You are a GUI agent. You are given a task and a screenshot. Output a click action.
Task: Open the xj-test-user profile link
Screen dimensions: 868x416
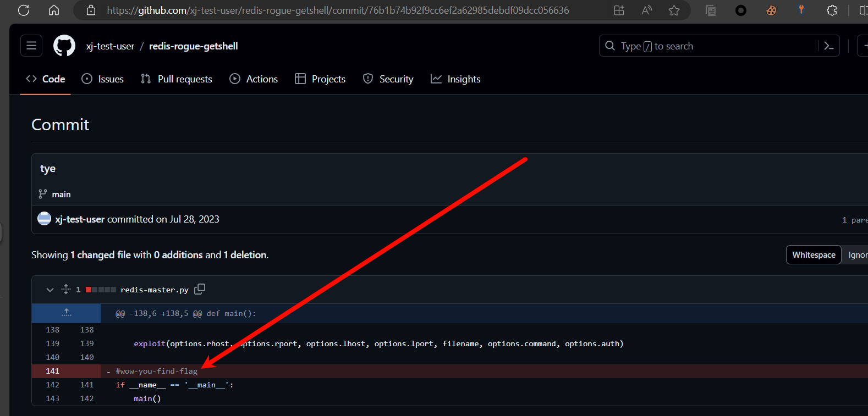[110, 46]
